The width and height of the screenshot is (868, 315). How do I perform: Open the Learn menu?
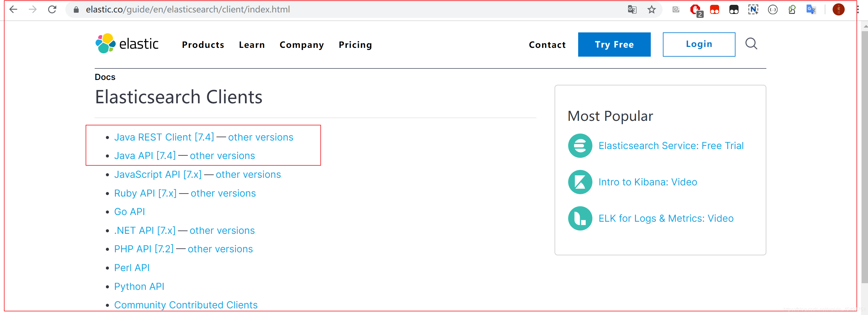[x=252, y=45]
